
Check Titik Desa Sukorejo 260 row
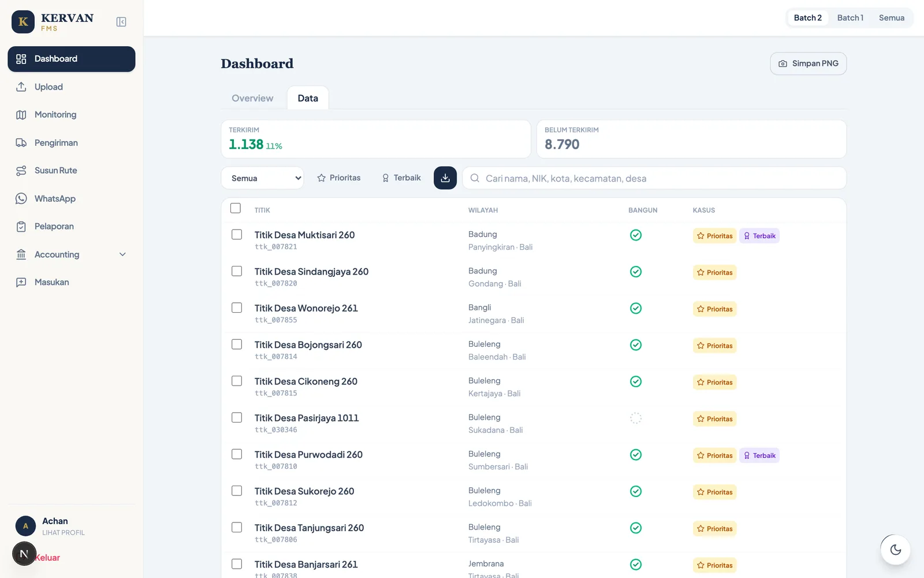tap(237, 491)
